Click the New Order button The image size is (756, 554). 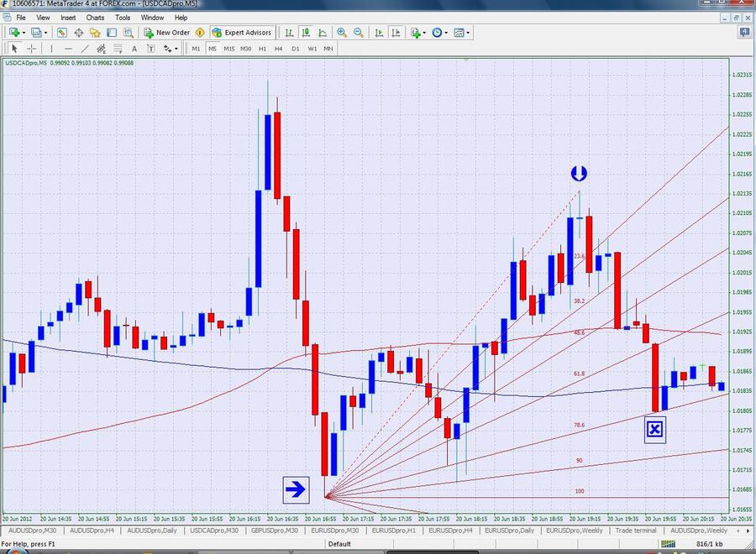pos(166,33)
